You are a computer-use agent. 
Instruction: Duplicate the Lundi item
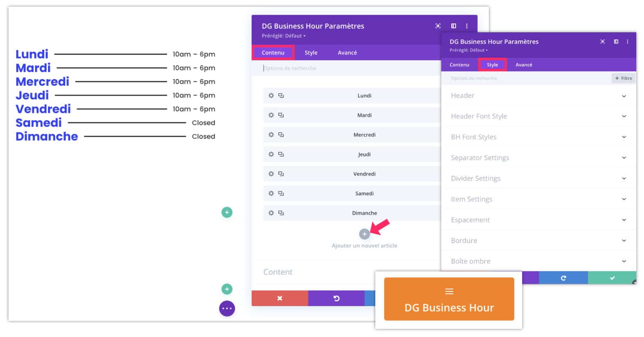pyautogui.click(x=281, y=96)
